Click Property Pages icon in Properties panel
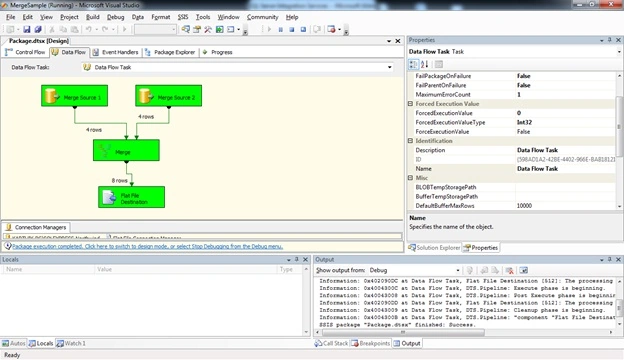This screenshot has width=624, height=360. [439, 64]
